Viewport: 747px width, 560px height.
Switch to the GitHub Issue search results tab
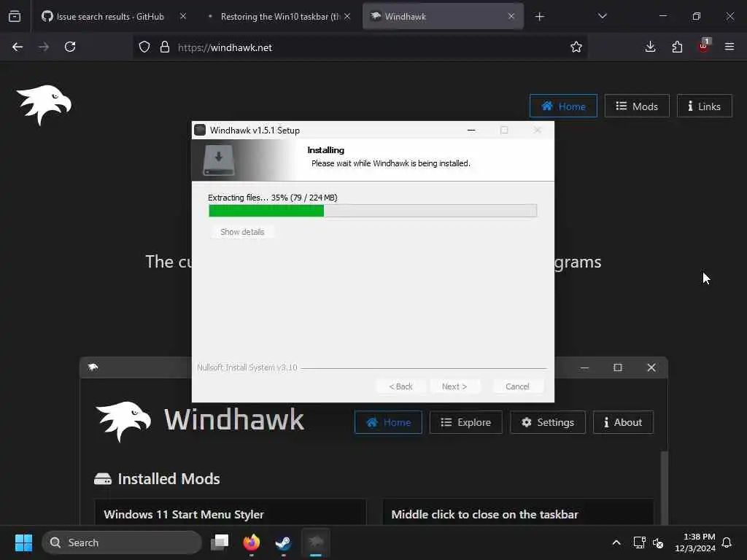point(112,16)
